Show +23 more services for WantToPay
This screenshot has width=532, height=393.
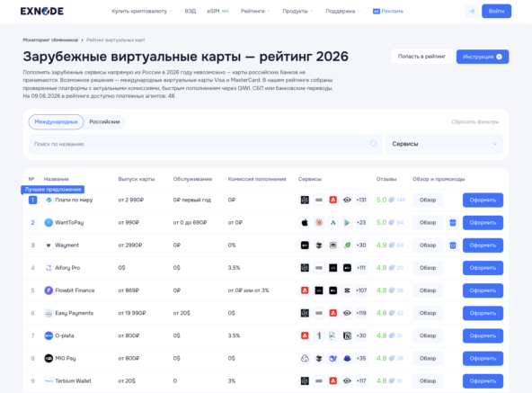[x=361, y=222]
